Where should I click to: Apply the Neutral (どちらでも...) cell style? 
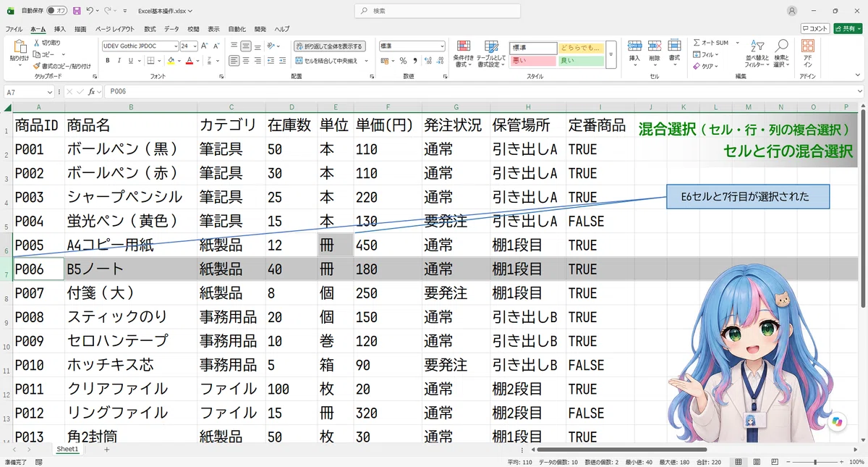coord(581,48)
